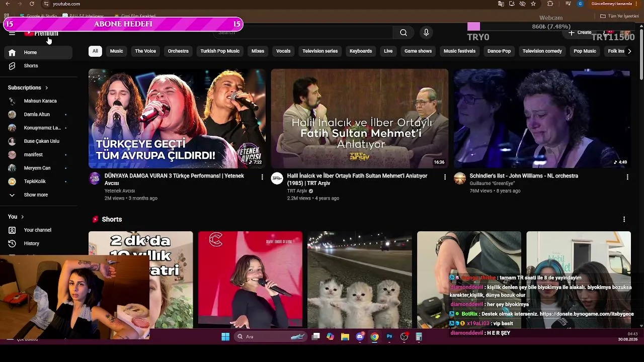The width and height of the screenshot is (644, 362).
Task: Select the Television comedy filter chip
Action: point(542,51)
